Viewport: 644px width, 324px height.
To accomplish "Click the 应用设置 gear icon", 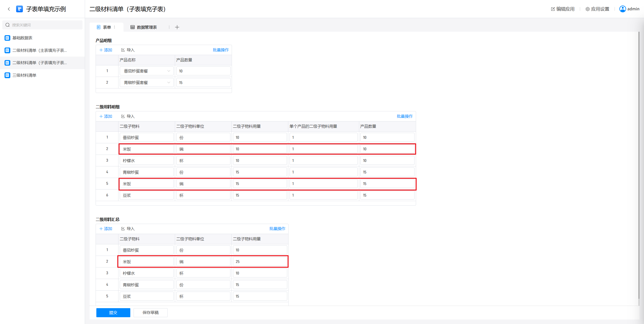I will click(587, 9).
